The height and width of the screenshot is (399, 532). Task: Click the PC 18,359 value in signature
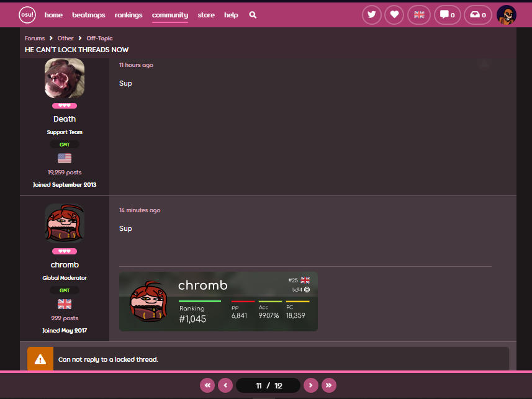tap(295, 315)
